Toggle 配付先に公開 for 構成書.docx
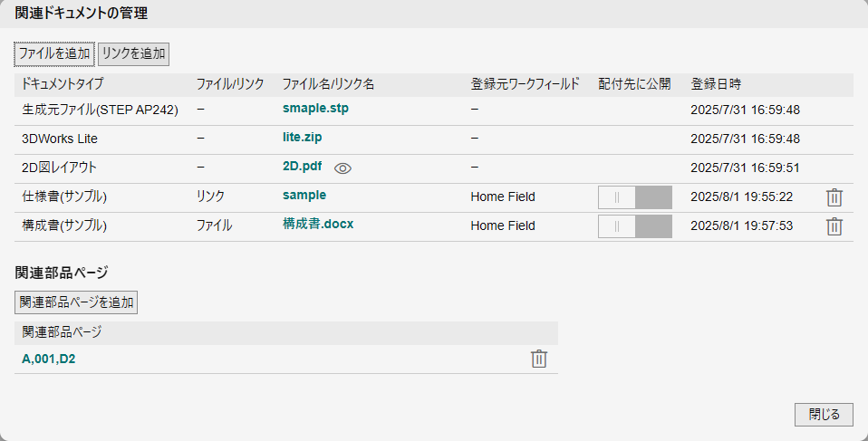Viewport: 868px width, 441px height. click(634, 226)
